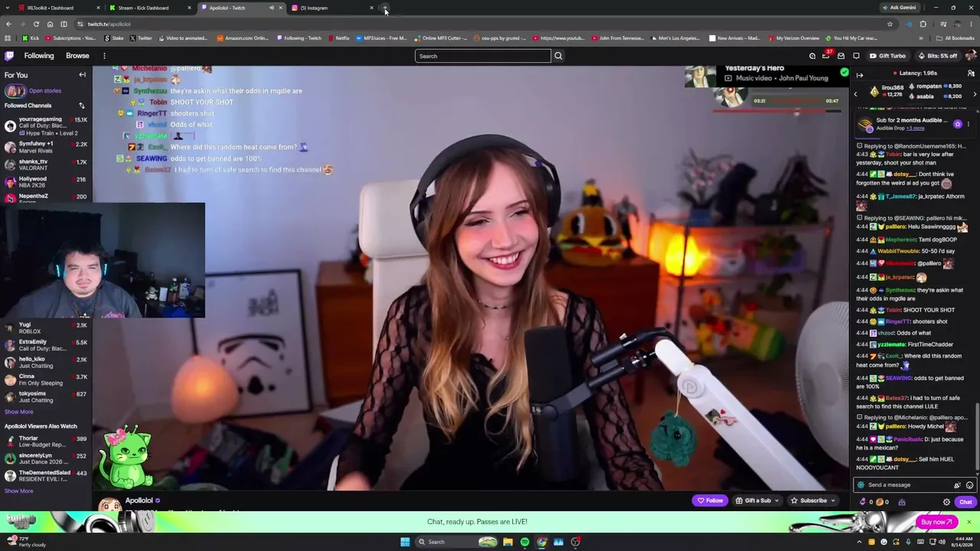
Task: Open the Twitch home logo
Action: coord(9,56)
